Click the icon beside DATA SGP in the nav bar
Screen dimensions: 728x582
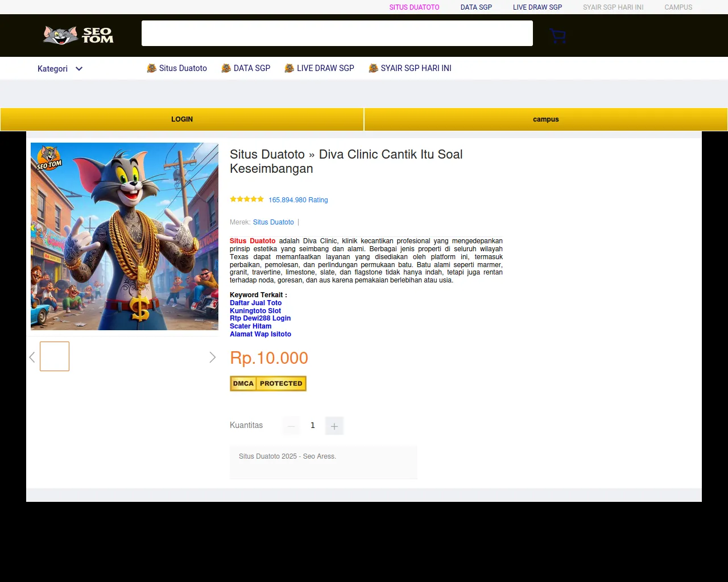coord(226,68)
